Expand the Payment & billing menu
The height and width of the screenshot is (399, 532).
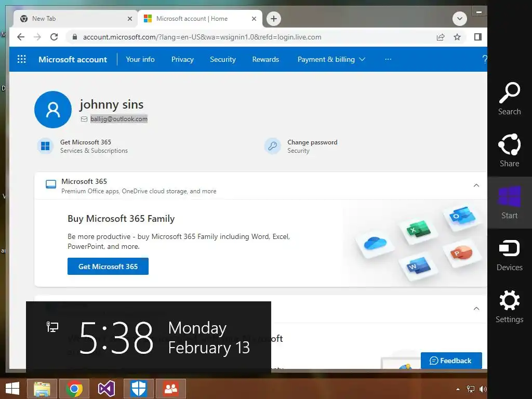click(x=331, y=59)
